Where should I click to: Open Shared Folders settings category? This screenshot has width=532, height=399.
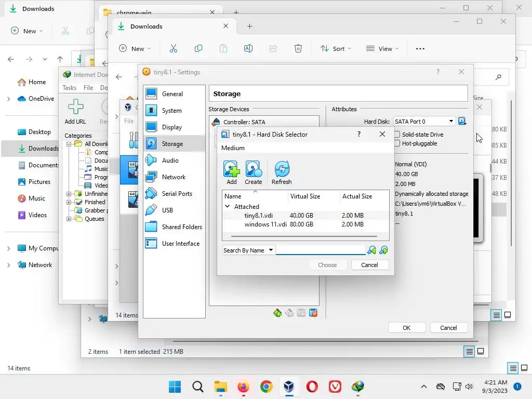tap(174, 227)
